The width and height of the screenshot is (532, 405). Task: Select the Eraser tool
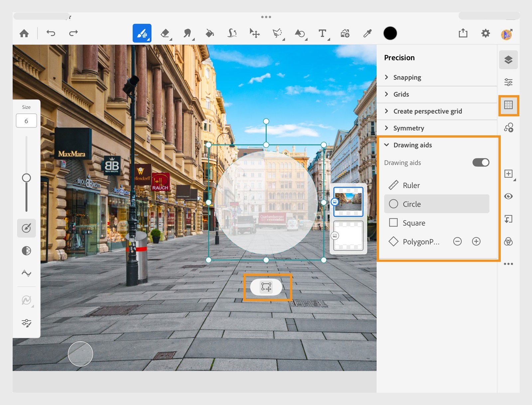[x=165, y=33]
